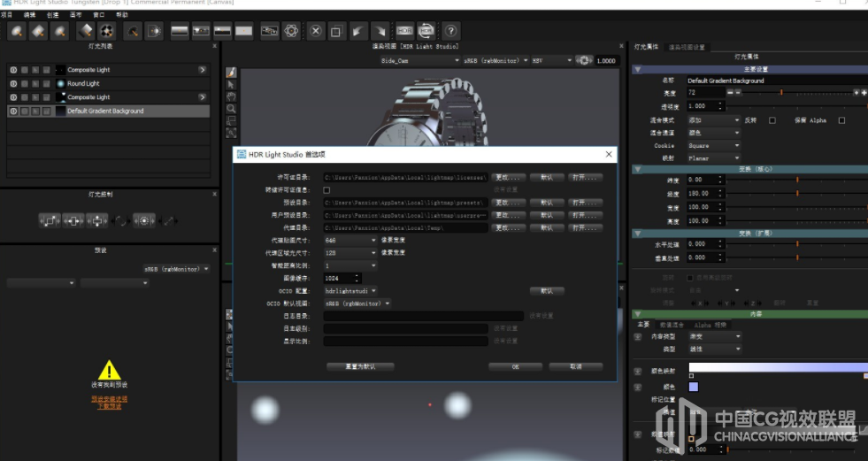Toggle the greyed checkbox below the extended transform section
The image size is (868, 461).
coord(690,278)
